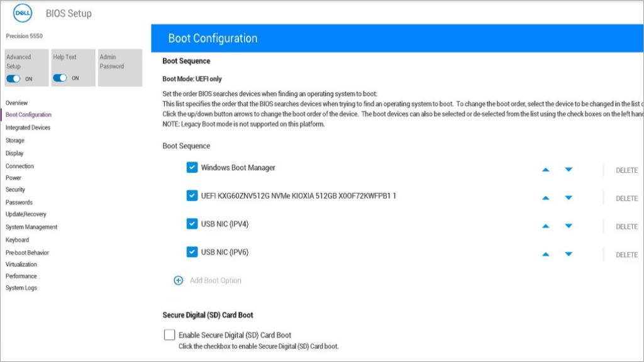This screenshot has width=644, height=362.
Task: Open Integrated Devices section
Action: (28, 128)
